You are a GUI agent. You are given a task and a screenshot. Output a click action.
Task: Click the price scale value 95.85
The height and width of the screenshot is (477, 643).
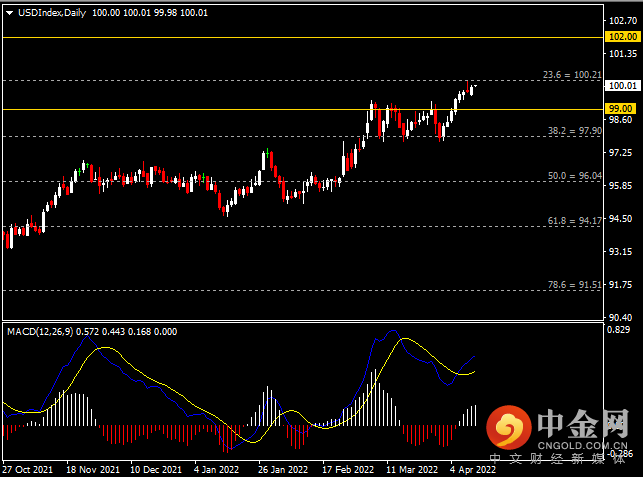click(620, 186)
